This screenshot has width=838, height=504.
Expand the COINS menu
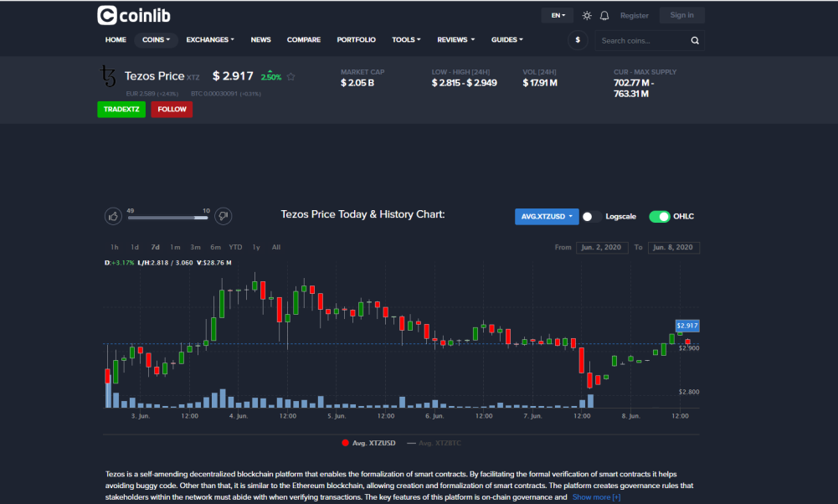tap(156, 39)
